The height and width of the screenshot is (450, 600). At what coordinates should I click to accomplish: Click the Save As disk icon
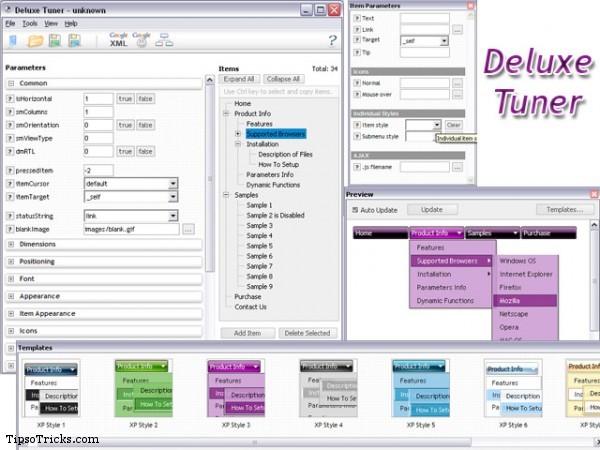click(x=74, y=41)
